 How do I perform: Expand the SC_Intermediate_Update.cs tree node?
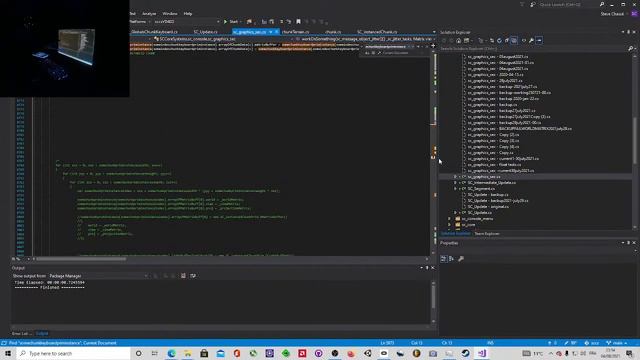pos(455,183)
